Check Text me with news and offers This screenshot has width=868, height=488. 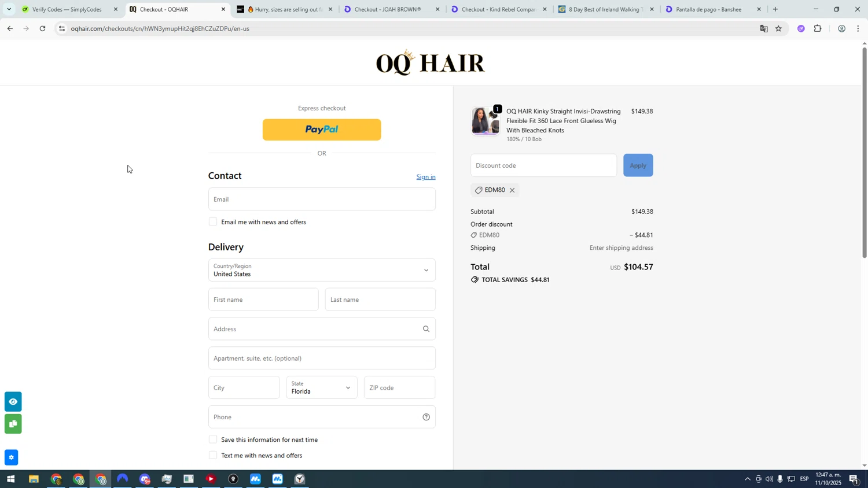[x=213, y=456]
